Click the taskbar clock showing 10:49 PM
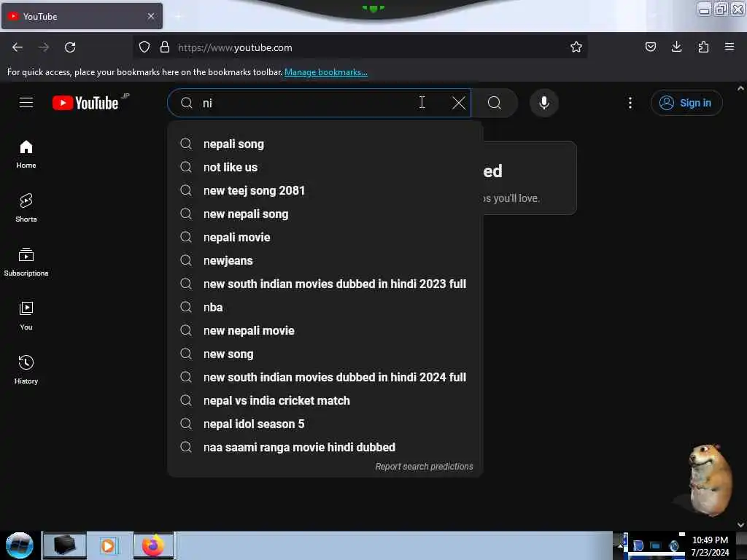 coord(710,545)
